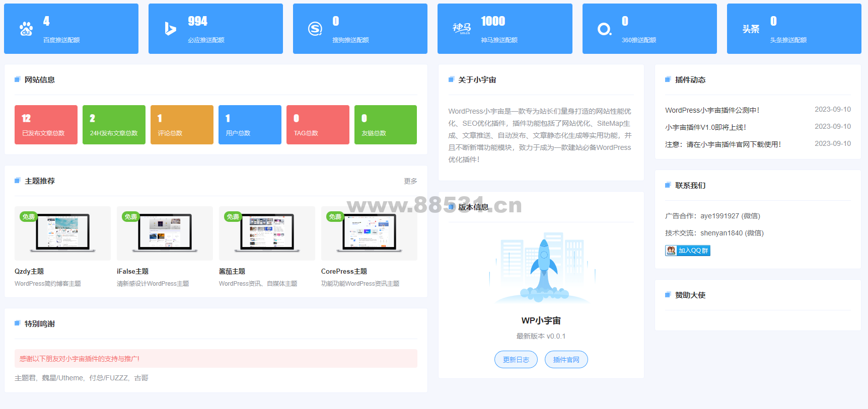
Task: Select the 评论总数 orange tile
Action: [x=182, y=125]
